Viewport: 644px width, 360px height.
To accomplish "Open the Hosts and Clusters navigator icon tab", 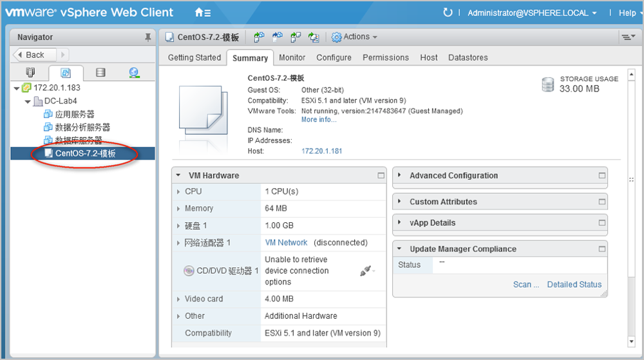I will [x=31, y=72].
